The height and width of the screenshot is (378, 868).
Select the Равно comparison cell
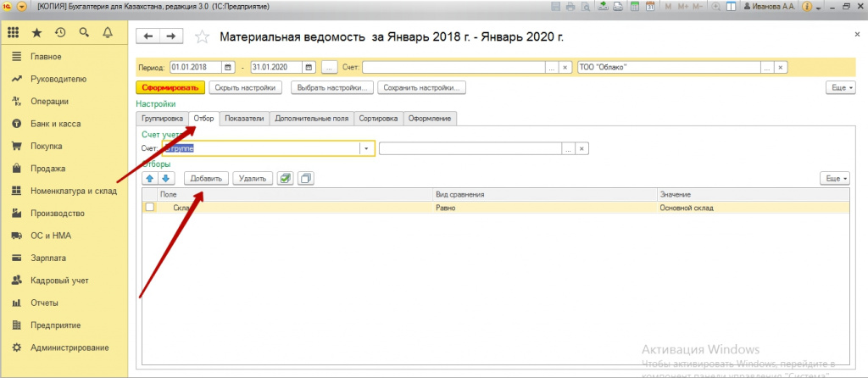545,208
